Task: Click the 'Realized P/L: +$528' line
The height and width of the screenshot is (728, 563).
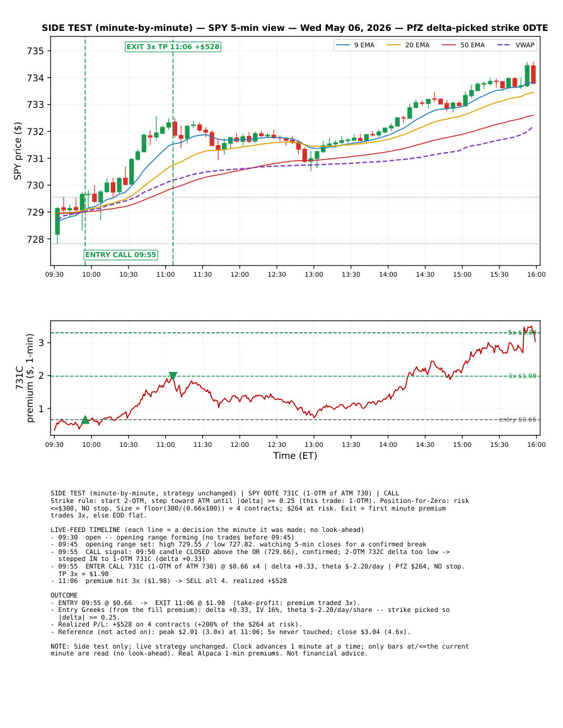Action: tap(177, 625)
